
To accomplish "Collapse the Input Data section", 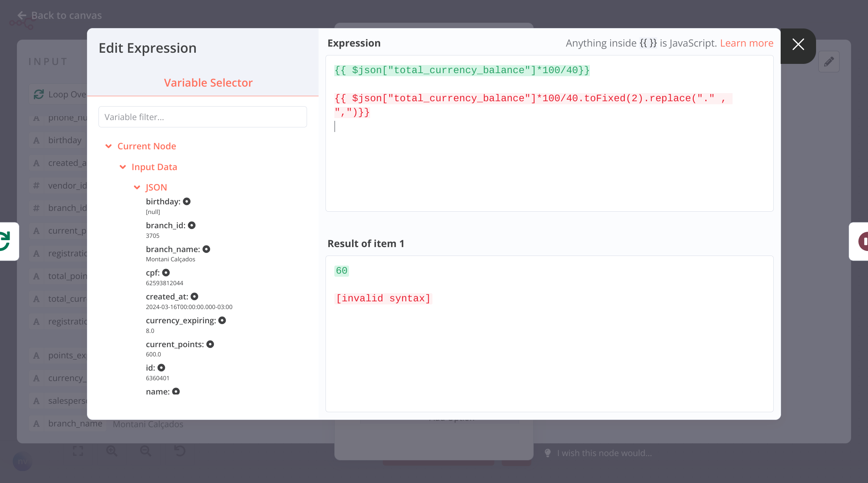I will point(123,167).
